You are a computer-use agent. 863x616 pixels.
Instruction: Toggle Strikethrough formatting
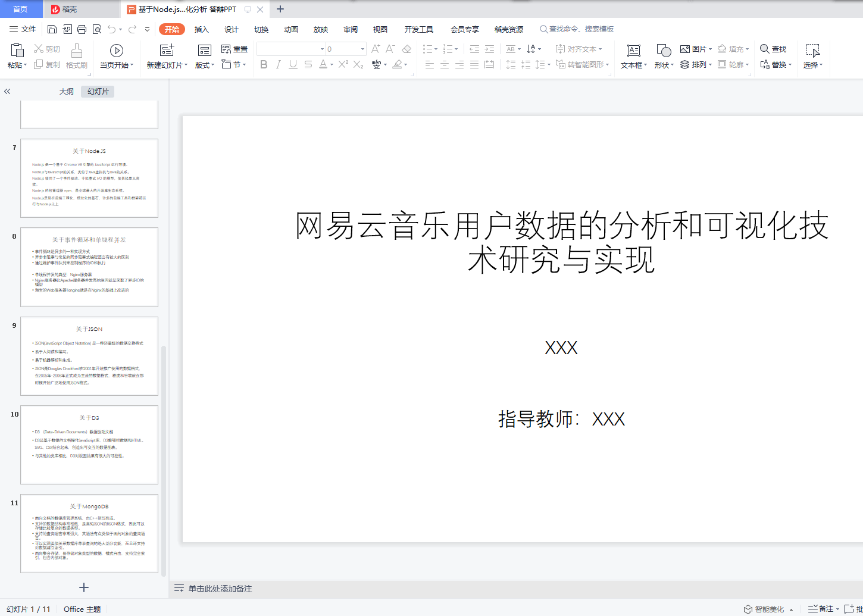pos(308,64)
